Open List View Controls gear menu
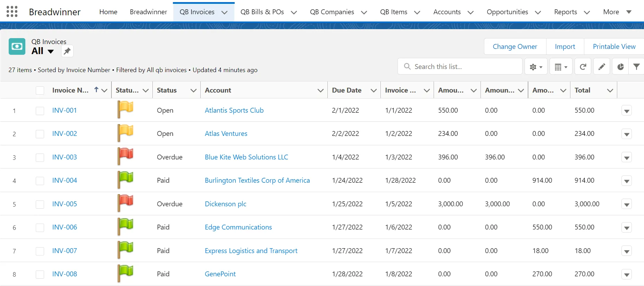 pos(536,67)
